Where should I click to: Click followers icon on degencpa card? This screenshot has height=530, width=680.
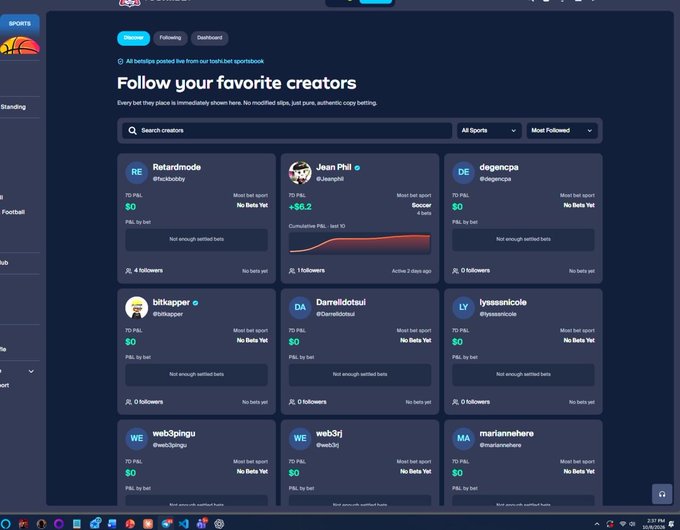[x=455, y=271]
